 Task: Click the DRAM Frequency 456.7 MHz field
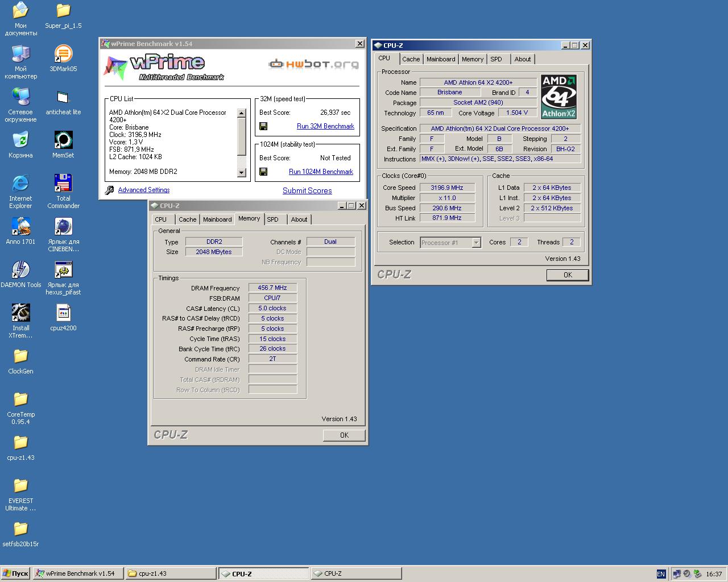click(272, 288)
